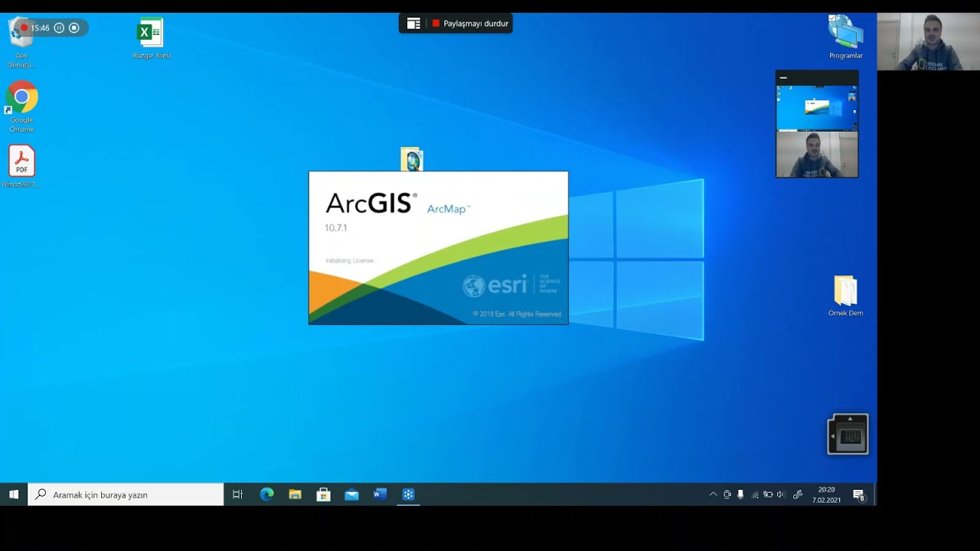Switch to the active blue taskbar app

click(408, 494)
